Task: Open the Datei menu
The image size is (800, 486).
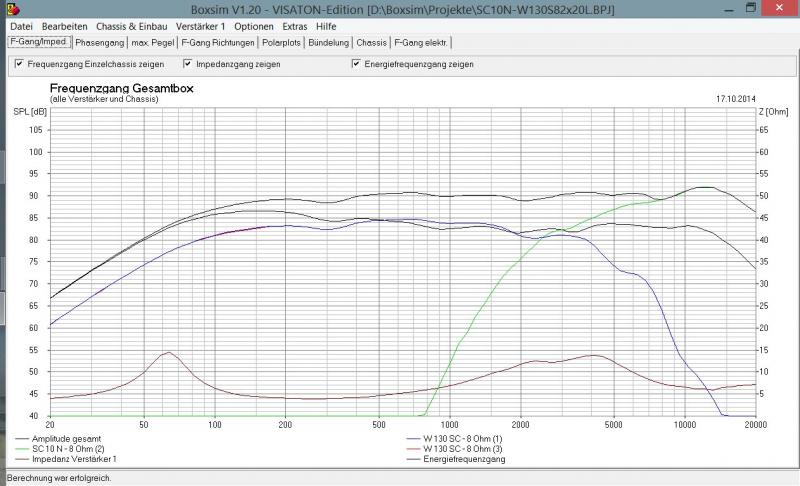Action: (21, 27)
